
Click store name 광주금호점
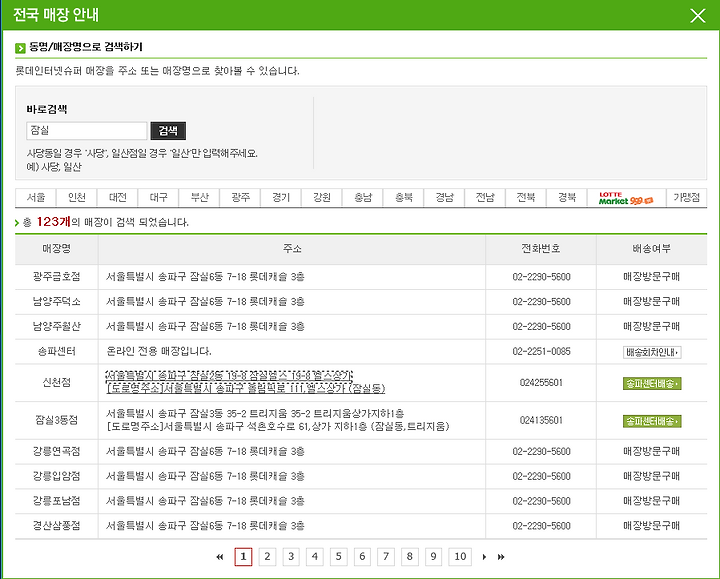(x=56, y=277)
